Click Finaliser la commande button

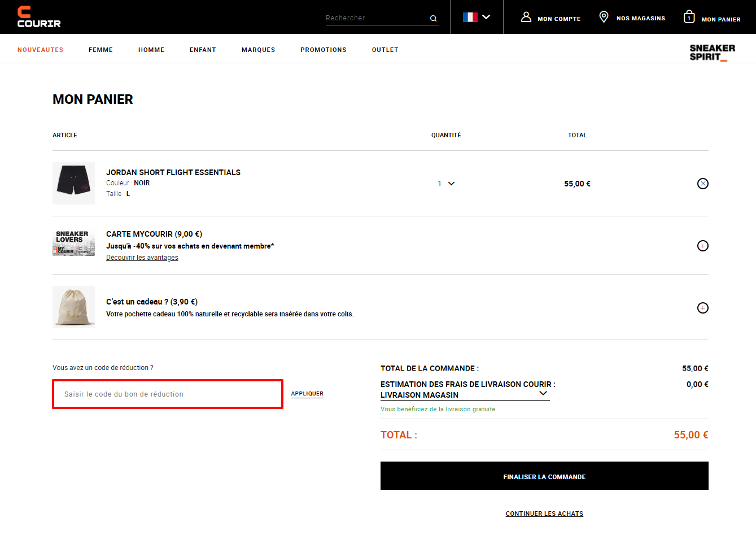coord(544,476)
